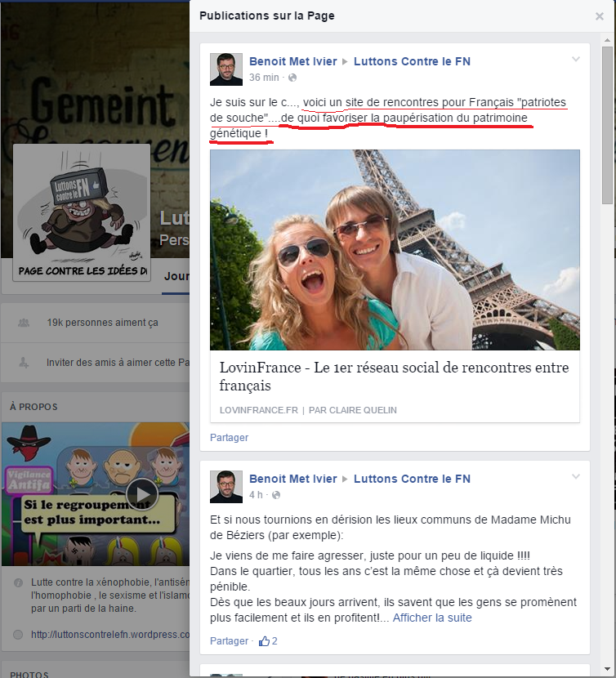This screenshot has height=678, width=616.
Task: Click Inviter des amis à aimer cette Page
Action: 118,363
